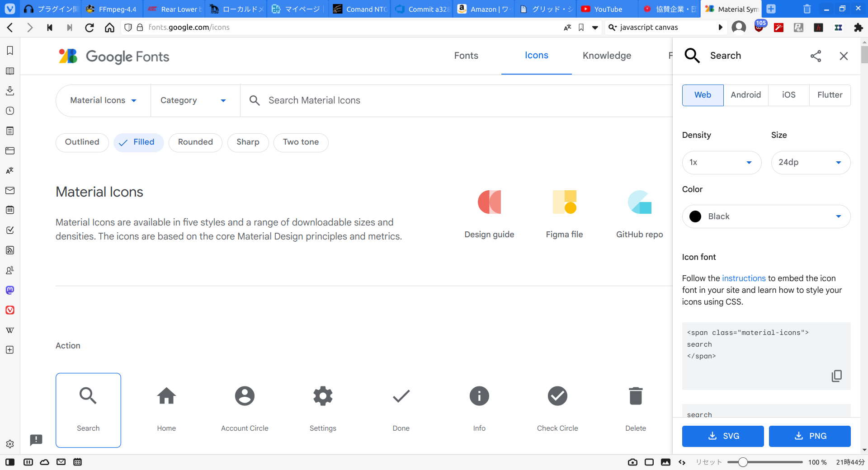Viewport: 868px width, 470px height.
Task: Download the icon as SVG
Action: point(723,436)
